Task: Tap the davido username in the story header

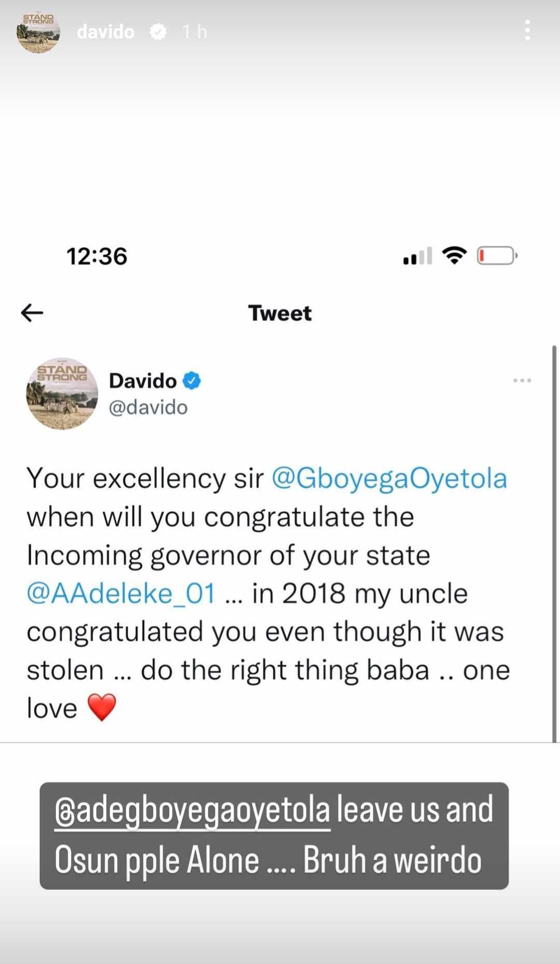Action: [x=105, y=32]
